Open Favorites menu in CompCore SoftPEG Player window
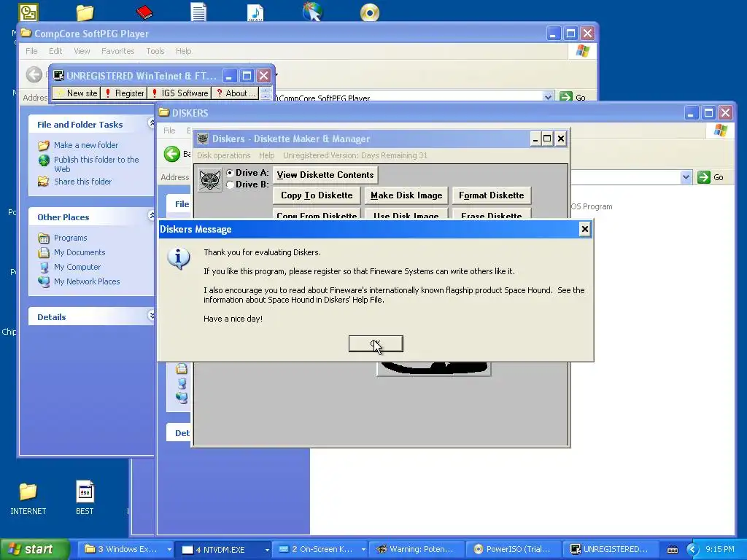This screenshot has height=560, width=747. 117,51
